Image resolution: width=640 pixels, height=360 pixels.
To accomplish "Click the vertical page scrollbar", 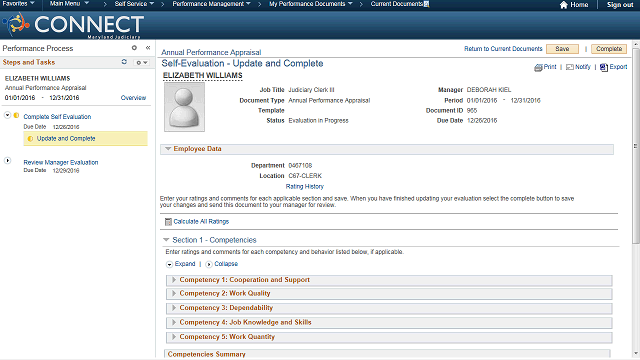I will (x=636, y=145).
